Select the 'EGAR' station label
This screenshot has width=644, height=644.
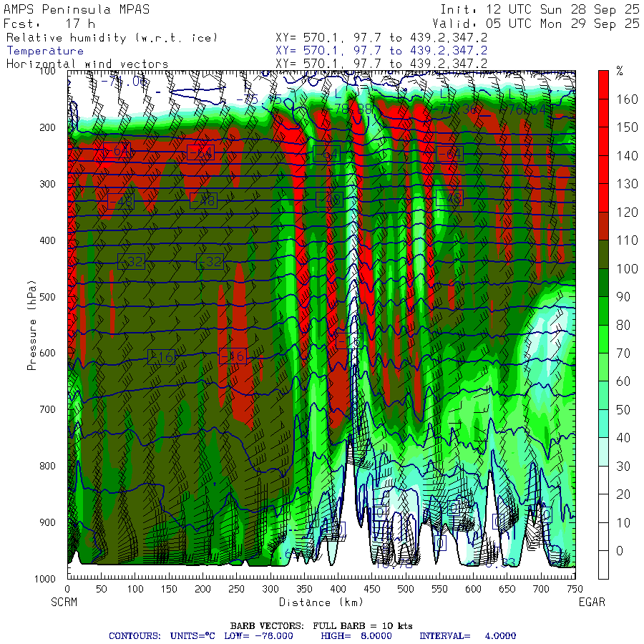pyautogui.click(x=592, y=602)
